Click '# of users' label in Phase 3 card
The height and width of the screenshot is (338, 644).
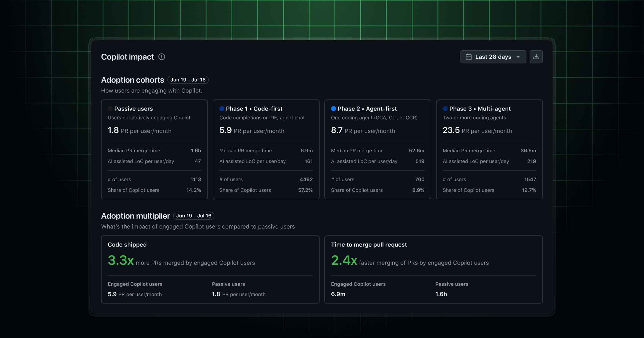454,179
